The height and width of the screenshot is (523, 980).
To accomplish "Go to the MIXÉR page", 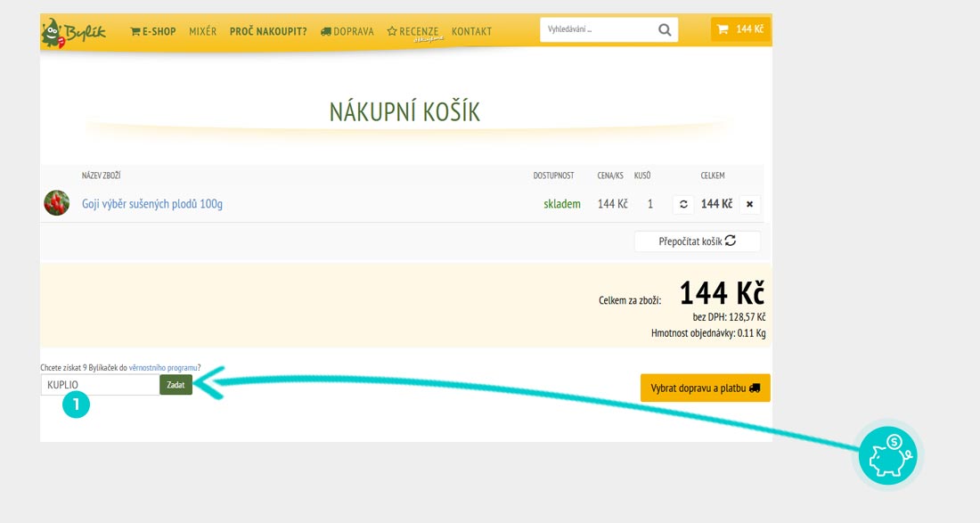I will [x=202, y=31].
